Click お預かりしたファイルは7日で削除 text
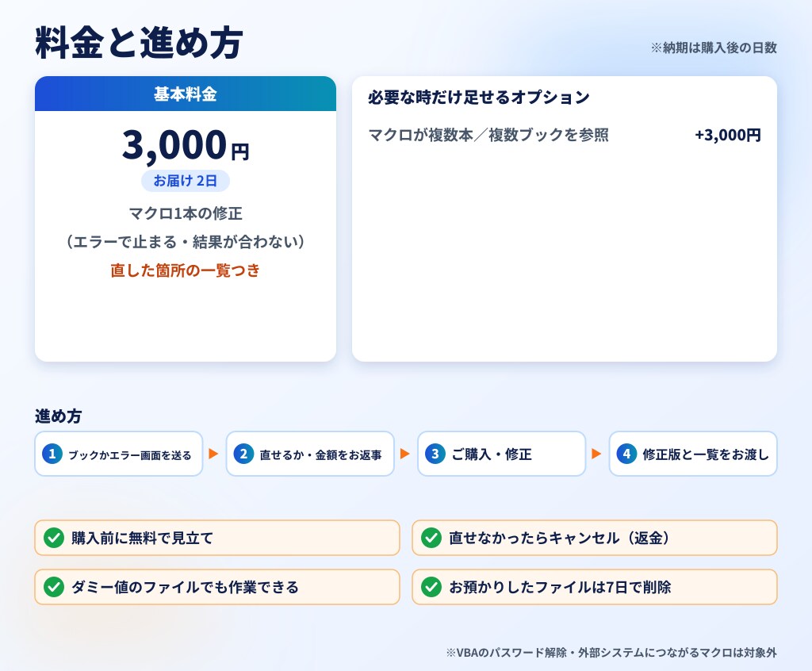 click(x=560, y=587)
